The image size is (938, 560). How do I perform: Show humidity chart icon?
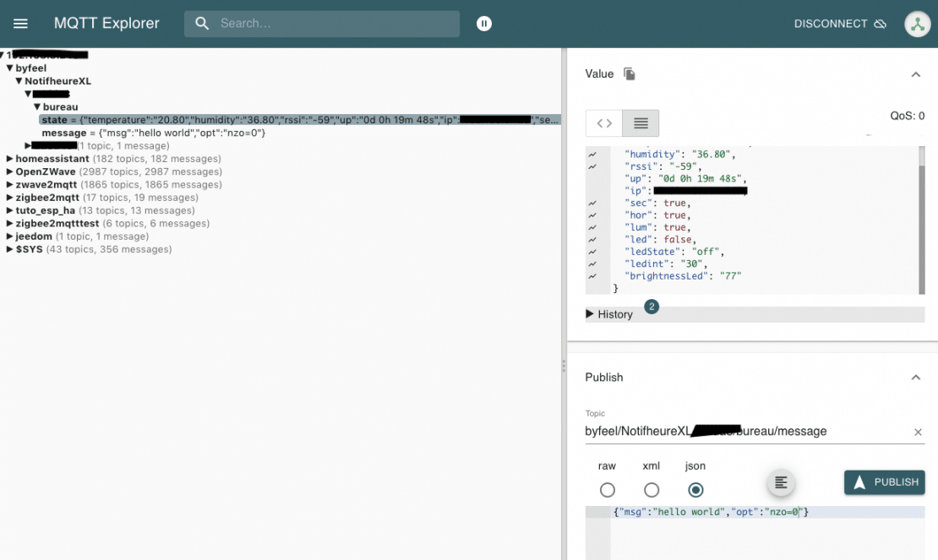(x=592, y=155)
